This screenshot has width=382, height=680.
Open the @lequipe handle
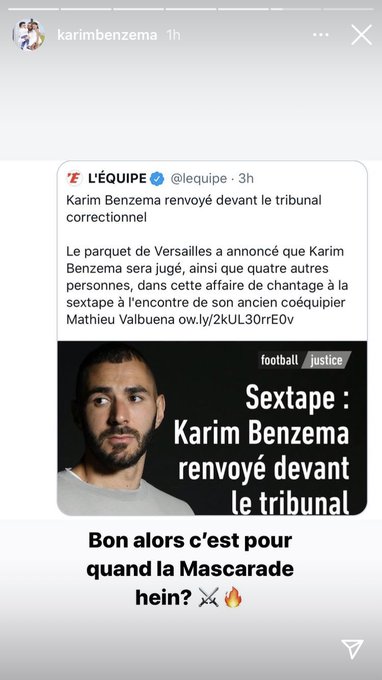tap(199, 179)
